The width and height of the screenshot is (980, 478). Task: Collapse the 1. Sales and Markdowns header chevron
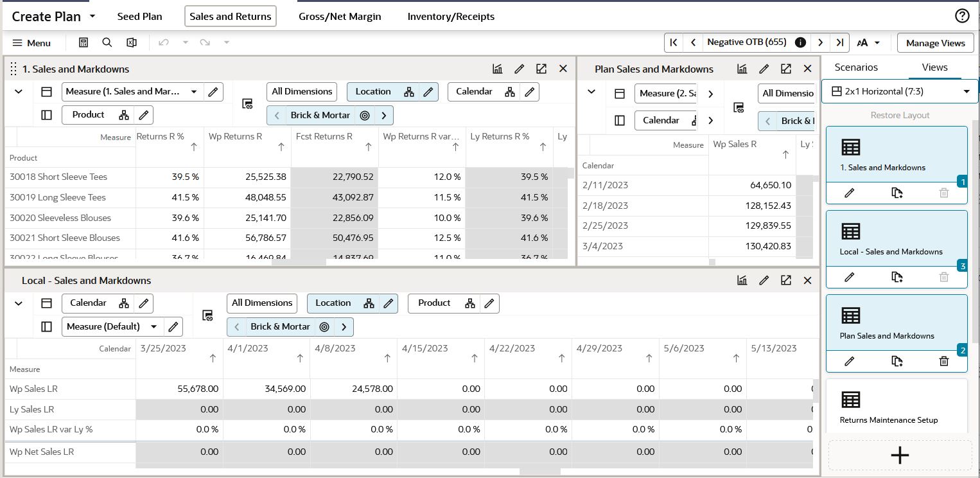[x=19, y=92]
